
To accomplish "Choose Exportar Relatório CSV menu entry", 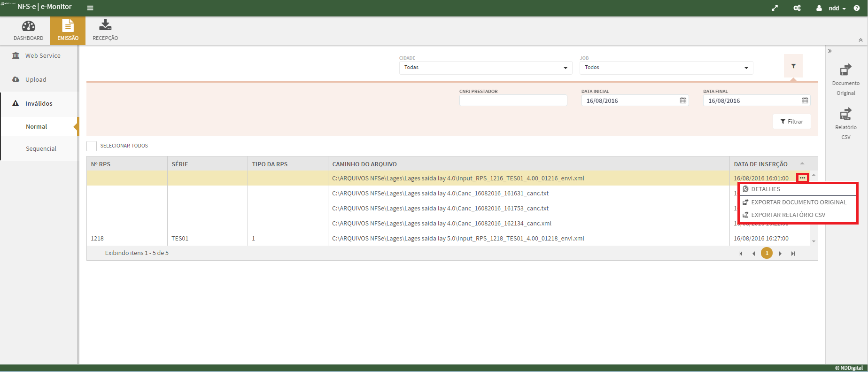I will 788,215.
